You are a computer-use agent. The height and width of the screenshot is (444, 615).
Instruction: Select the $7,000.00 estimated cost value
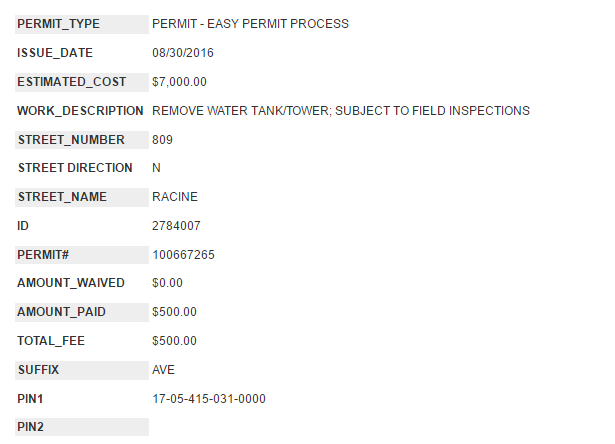coord(179,81)
